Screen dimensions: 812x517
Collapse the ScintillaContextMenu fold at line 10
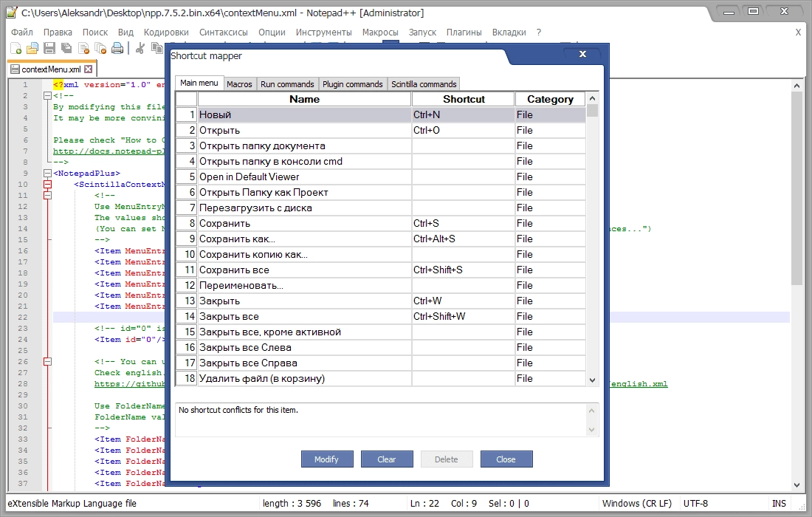48,185
